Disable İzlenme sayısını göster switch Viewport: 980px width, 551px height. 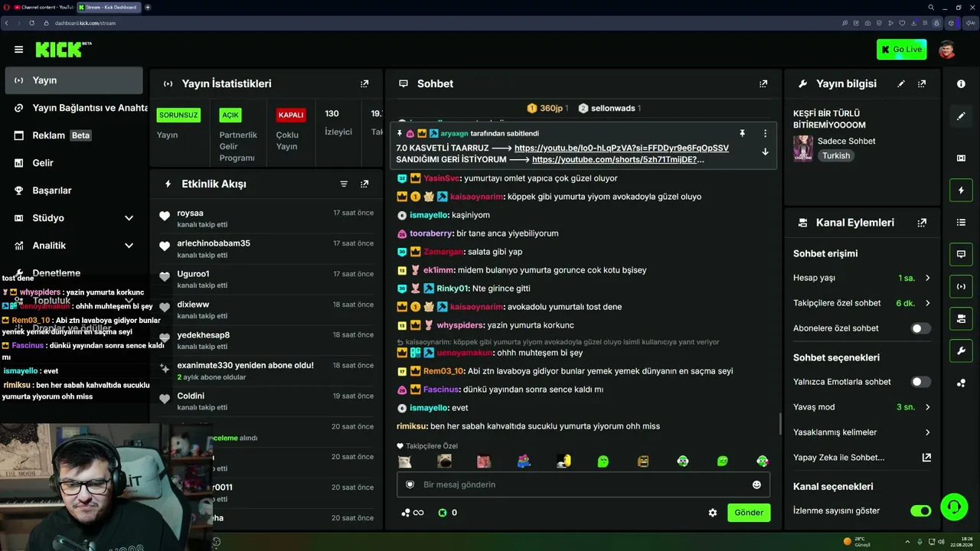click(920, 510)
